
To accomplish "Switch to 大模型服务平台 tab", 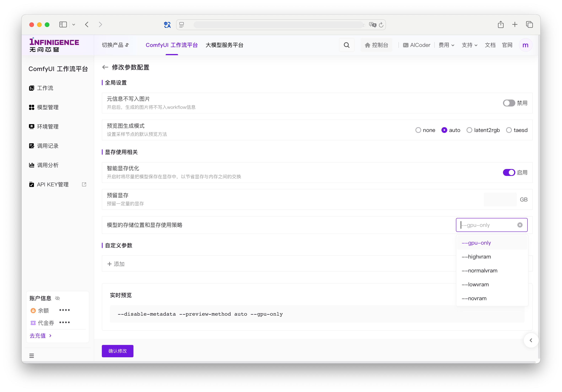I will coord(224,45).
